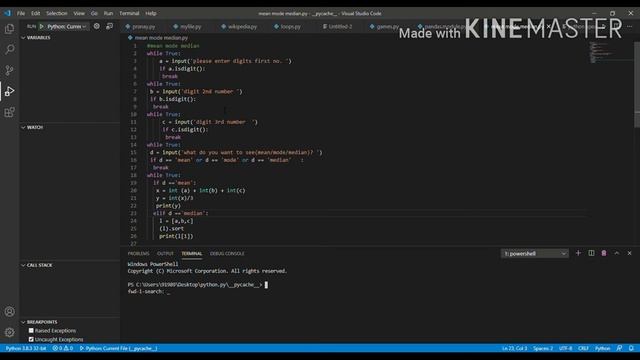Click Python: Current File debug status item
The image size is (640, 360).
[118, 348]
